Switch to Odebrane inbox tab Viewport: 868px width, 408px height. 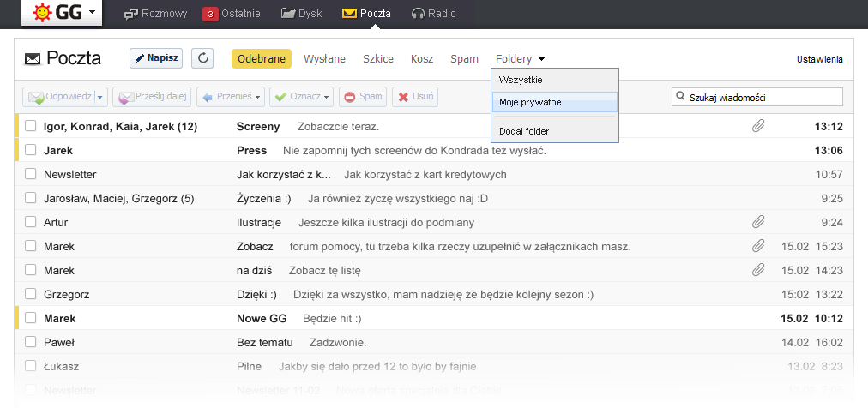click(x=262, y=58)
